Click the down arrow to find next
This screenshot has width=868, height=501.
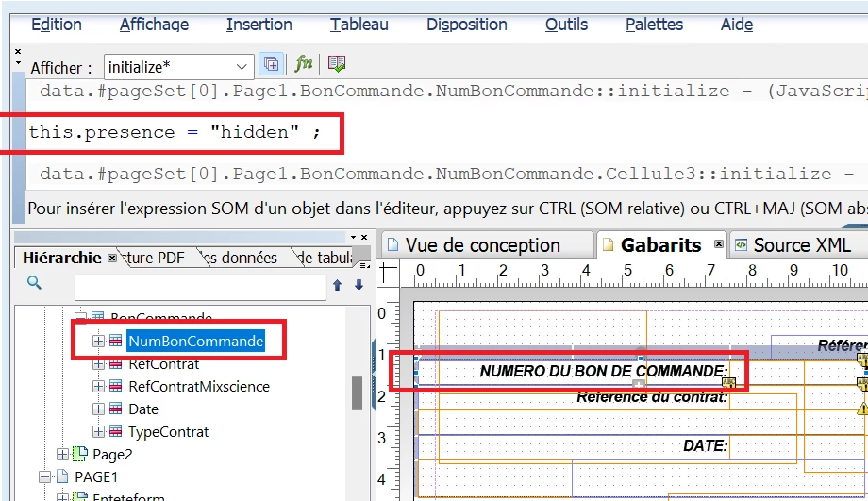click(x=359, y=285)
